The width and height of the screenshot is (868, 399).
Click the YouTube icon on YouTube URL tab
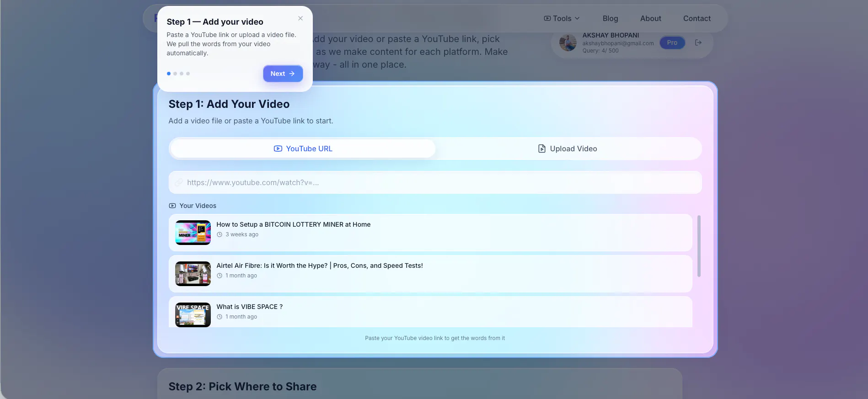(278, 149)
